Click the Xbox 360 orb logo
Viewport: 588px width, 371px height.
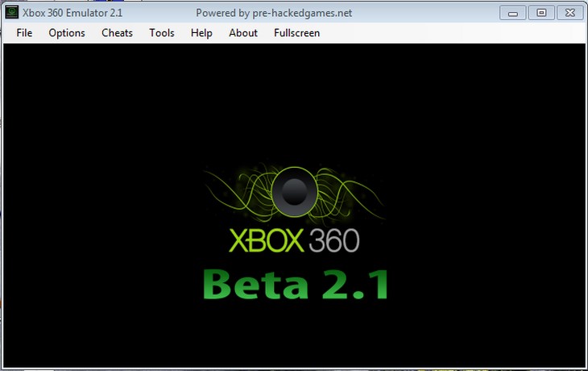click(x=294, y=192)
